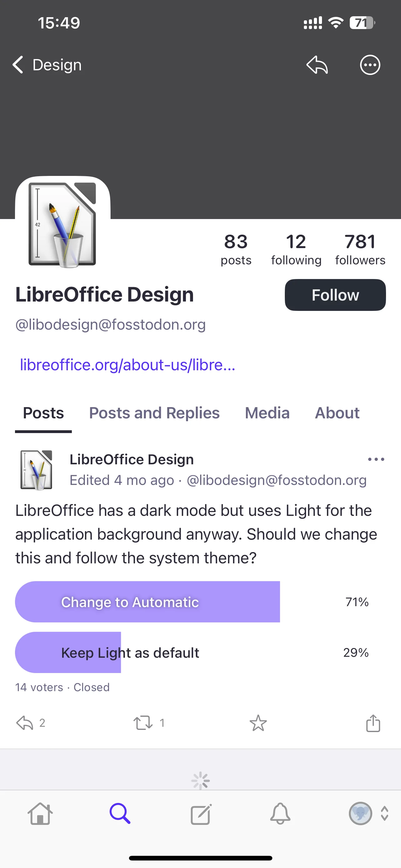Open the libreoffice.org about-us link
401x868 pixels.
click(x=128, y=365)
